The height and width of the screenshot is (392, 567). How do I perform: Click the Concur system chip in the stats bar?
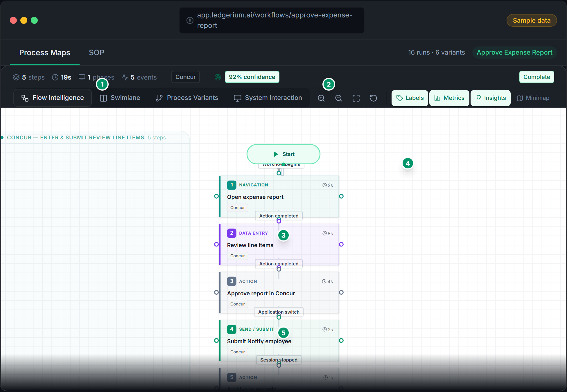186,77
